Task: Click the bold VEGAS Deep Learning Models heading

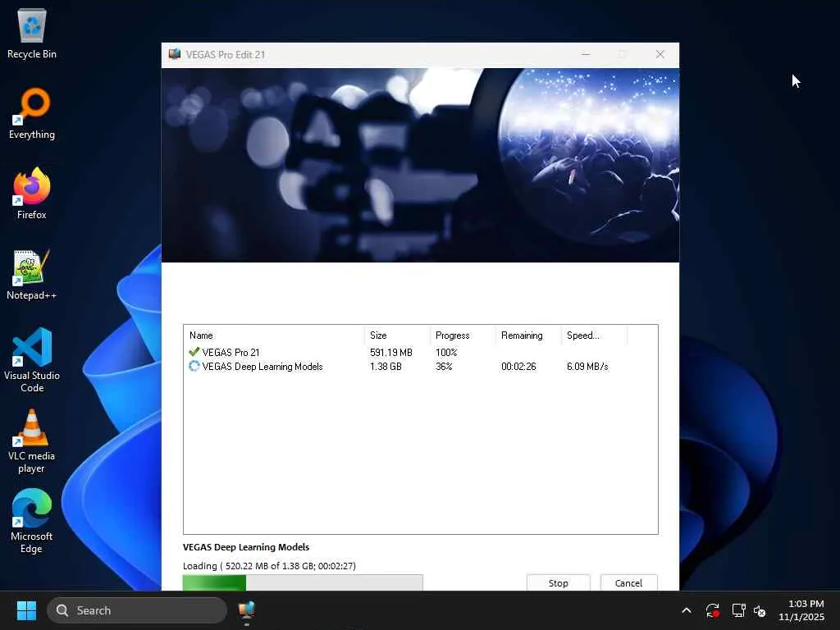Action: coord(246,547)
